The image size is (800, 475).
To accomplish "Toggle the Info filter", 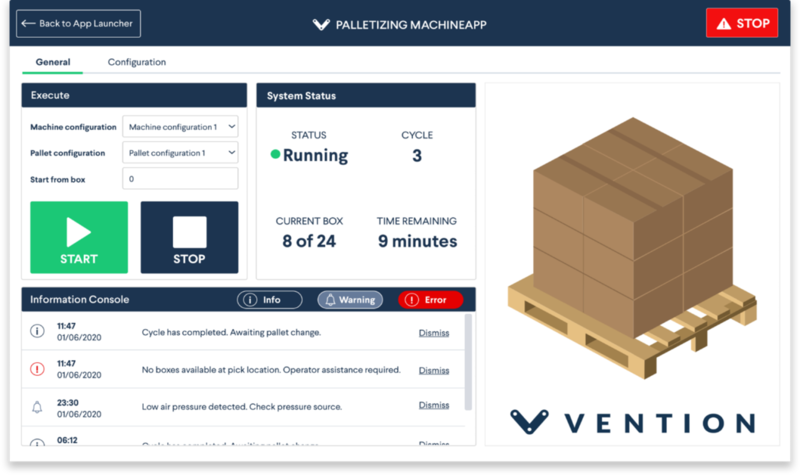I will click(269, 300).
